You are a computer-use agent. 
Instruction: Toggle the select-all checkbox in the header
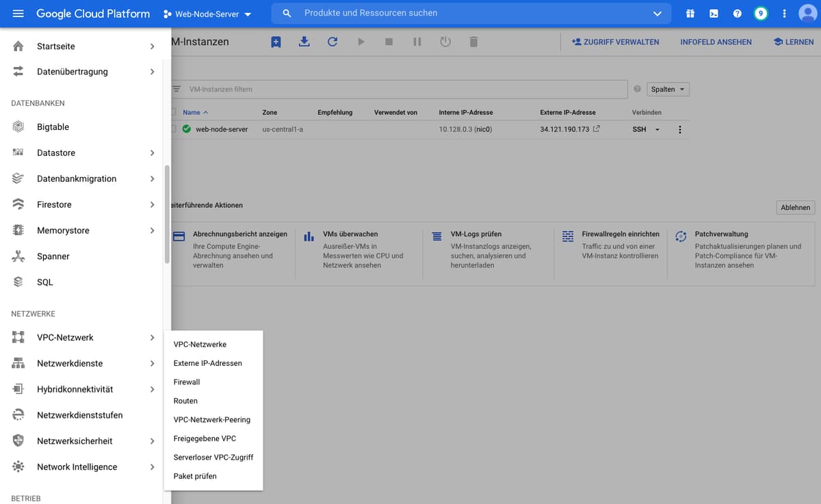pos(173,112)
